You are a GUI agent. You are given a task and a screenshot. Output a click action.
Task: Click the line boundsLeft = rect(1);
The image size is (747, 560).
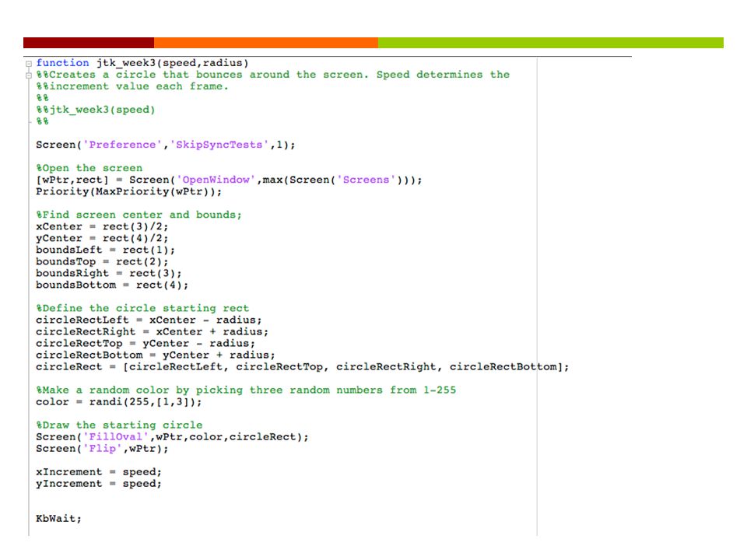click(x=106, y=250)
